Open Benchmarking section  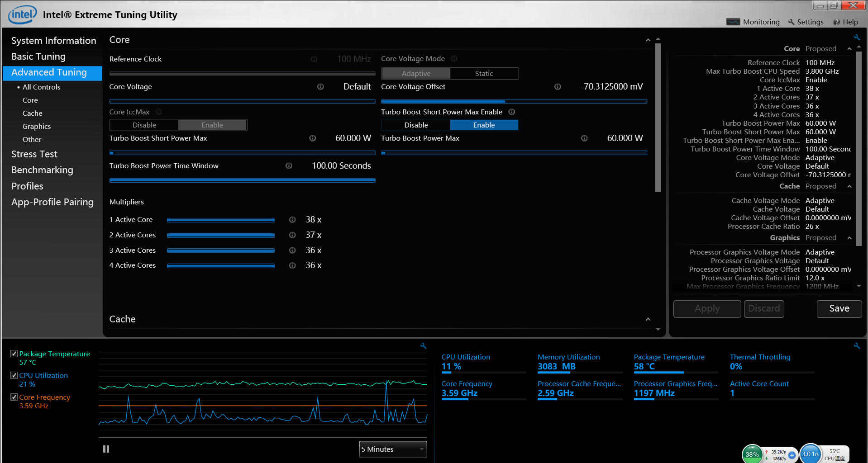(42, 170)
